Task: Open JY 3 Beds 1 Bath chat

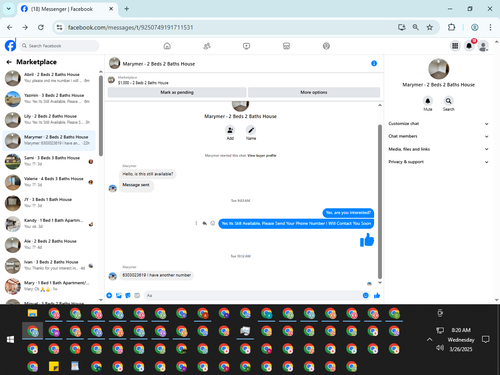Action: [x=49, y=203]
